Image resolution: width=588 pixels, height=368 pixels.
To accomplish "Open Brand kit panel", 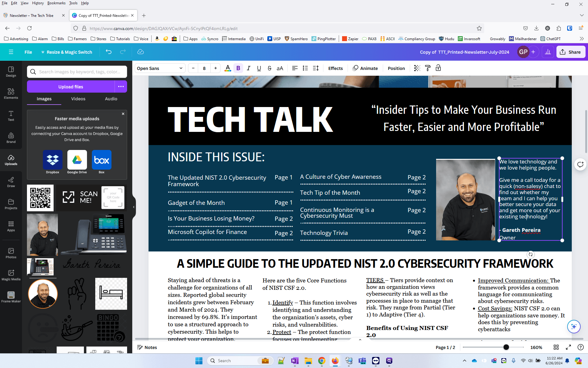I will [11, 138].
